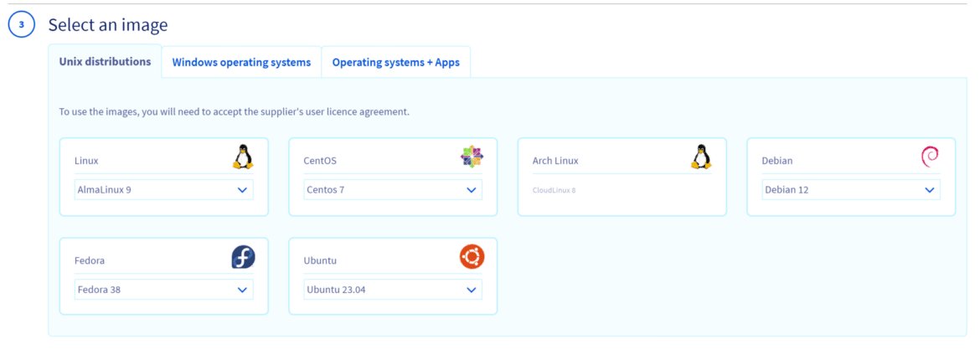Click the CloudLinux 8 label

[554, 190]
